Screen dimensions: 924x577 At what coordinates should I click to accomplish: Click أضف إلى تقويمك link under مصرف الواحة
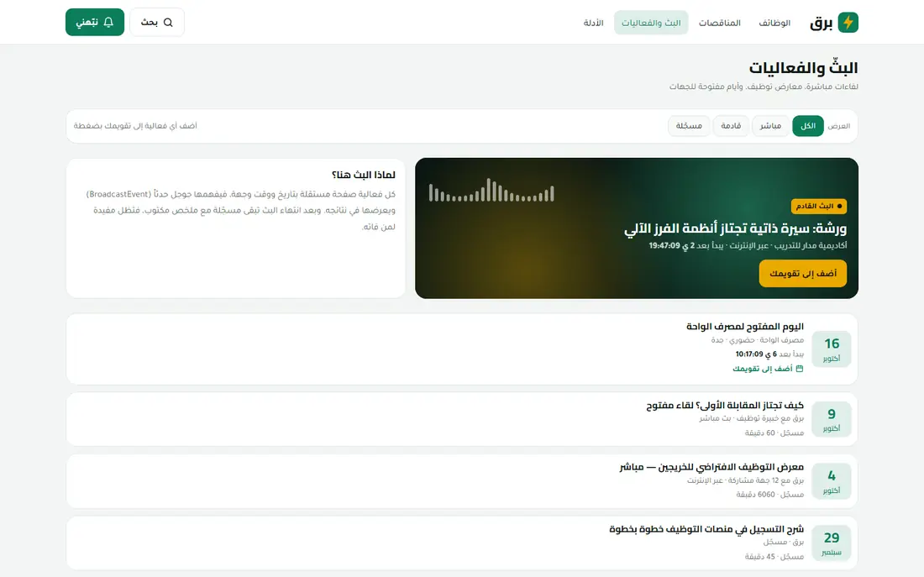[767, 369]
